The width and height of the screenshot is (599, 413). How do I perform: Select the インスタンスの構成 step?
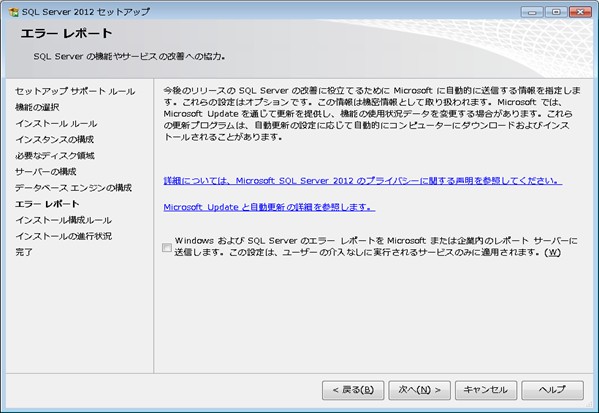tap(55, 139)
